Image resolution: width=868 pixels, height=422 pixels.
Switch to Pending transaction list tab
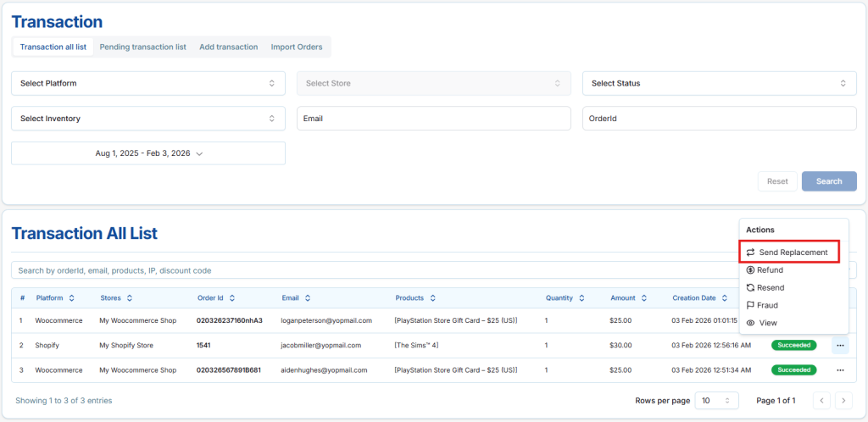click(142, 47)
